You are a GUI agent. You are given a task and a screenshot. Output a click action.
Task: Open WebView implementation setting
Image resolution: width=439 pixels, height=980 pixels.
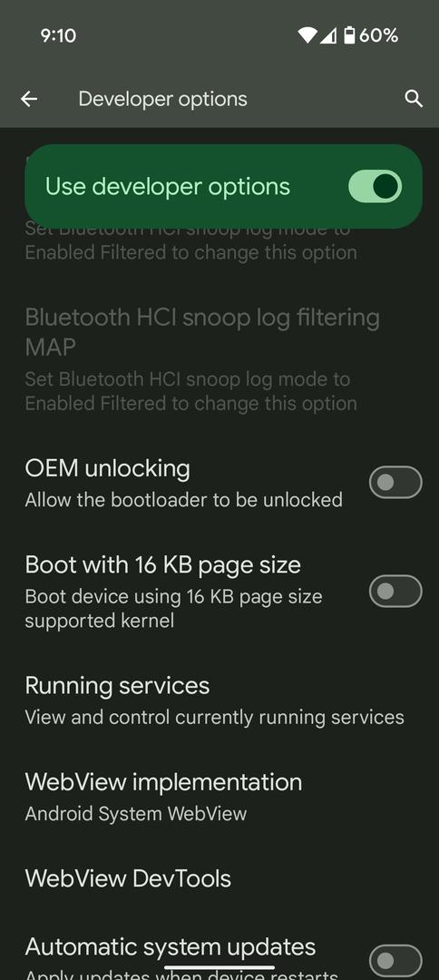(219, 797)
